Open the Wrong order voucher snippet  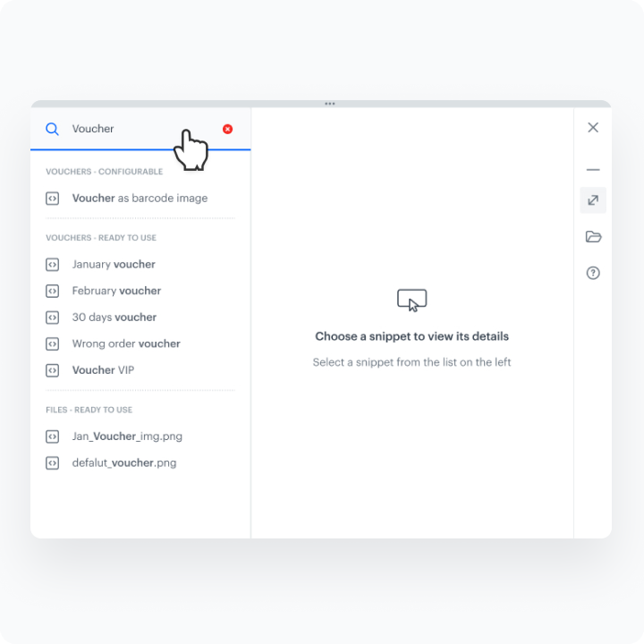pos(126,343)
